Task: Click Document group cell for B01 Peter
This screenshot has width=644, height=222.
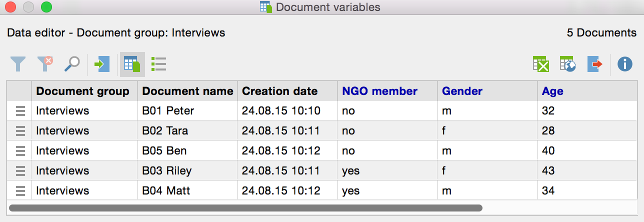Action: point(84,111)
